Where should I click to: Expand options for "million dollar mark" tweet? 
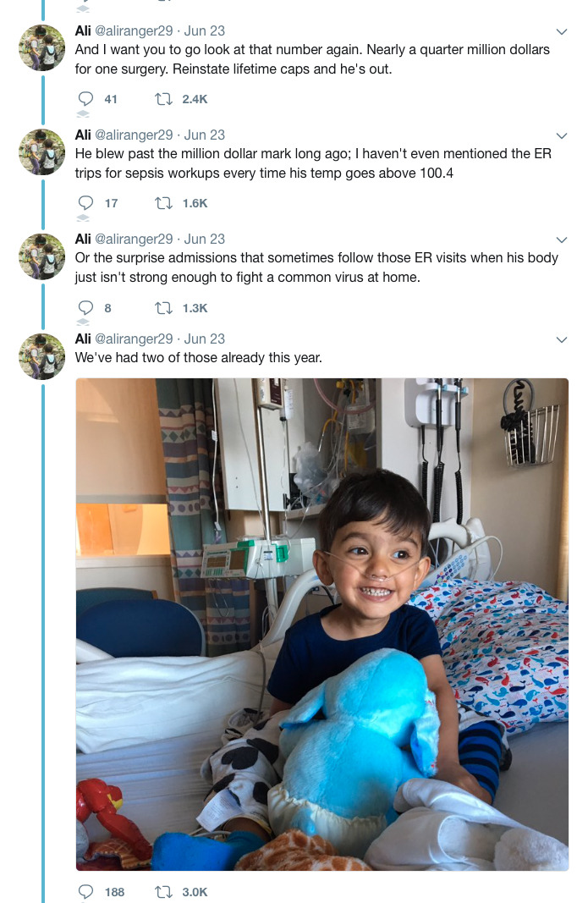[562, 135]
